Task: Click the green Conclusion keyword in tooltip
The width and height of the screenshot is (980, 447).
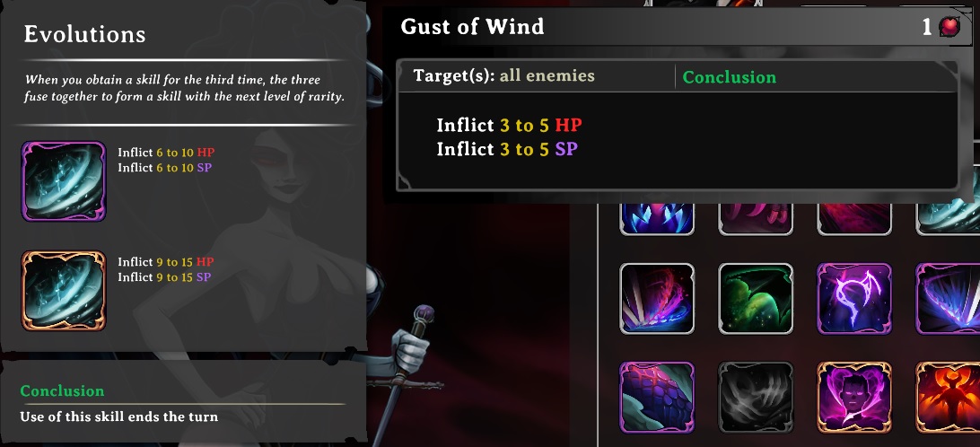Action: click(x=729, y=77)
